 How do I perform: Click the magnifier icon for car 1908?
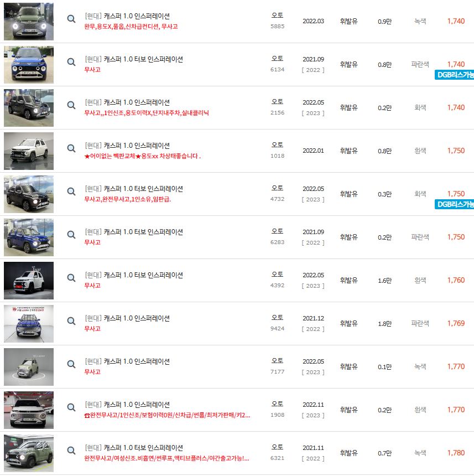click(x=71, y=407)
